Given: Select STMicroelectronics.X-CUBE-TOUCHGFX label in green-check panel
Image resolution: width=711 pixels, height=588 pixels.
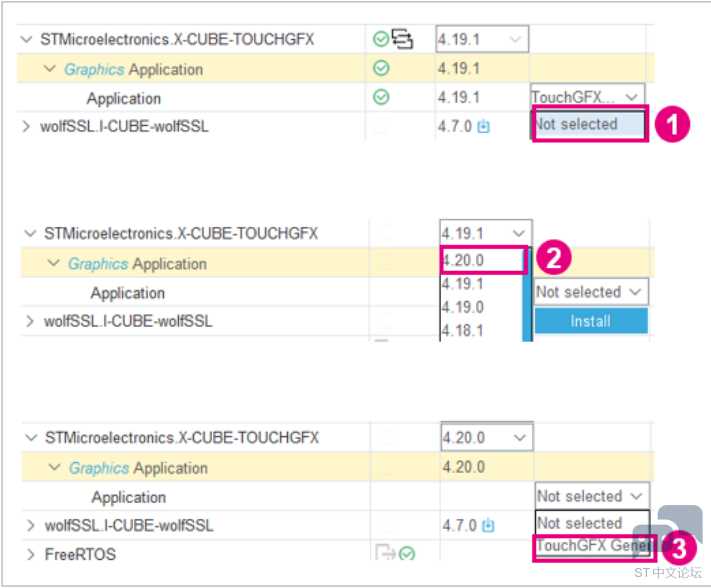Looking at the screenshot, I should pyautogui.click(x=177, y=39).
